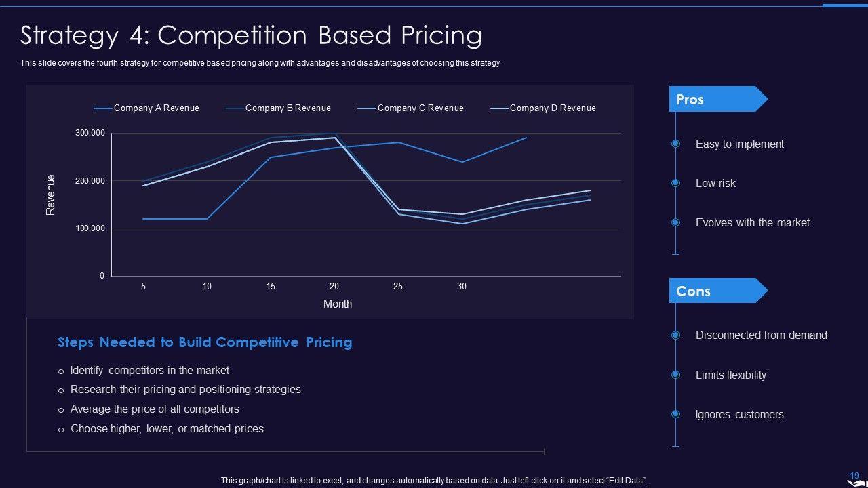
Task: Click circle bullet before Identify competitors
Action: (61, 371)
